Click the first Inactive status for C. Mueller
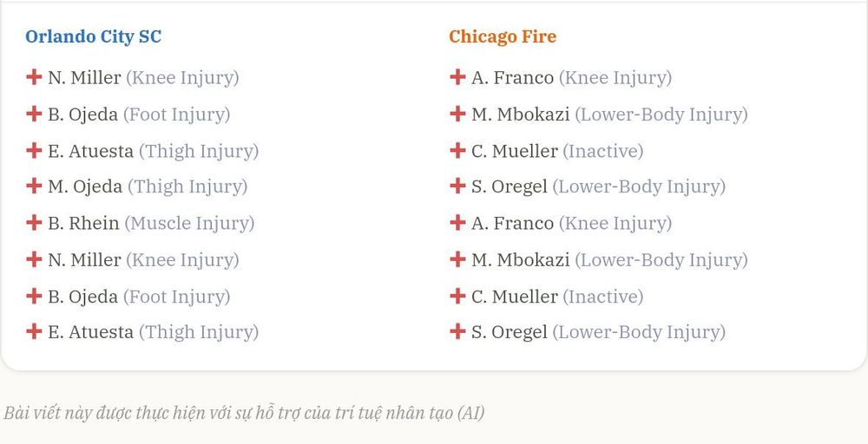The image size is (868, 444). pyautogui.click(x=603, y=151)
